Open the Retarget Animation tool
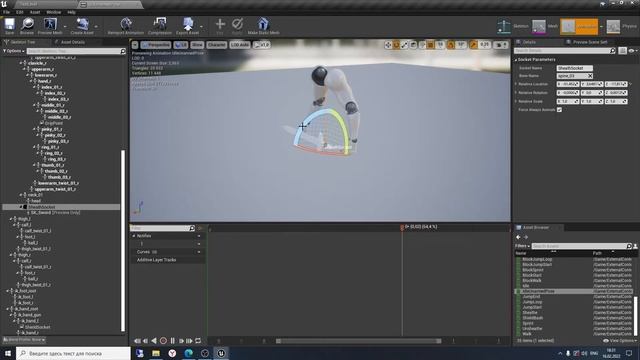640x360 pixels. click(x=126, y=26)
